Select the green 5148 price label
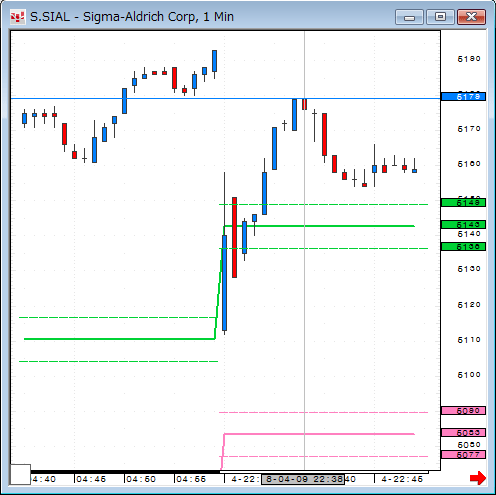496x495 pixels. tap(463, 202)
